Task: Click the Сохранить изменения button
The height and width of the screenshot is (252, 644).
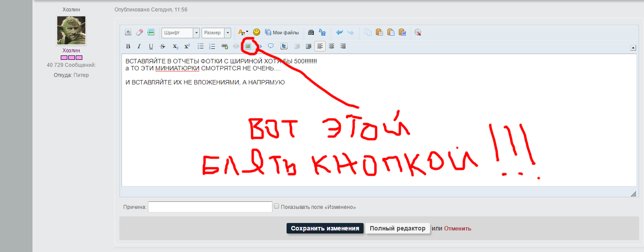Action: [325, 228]
